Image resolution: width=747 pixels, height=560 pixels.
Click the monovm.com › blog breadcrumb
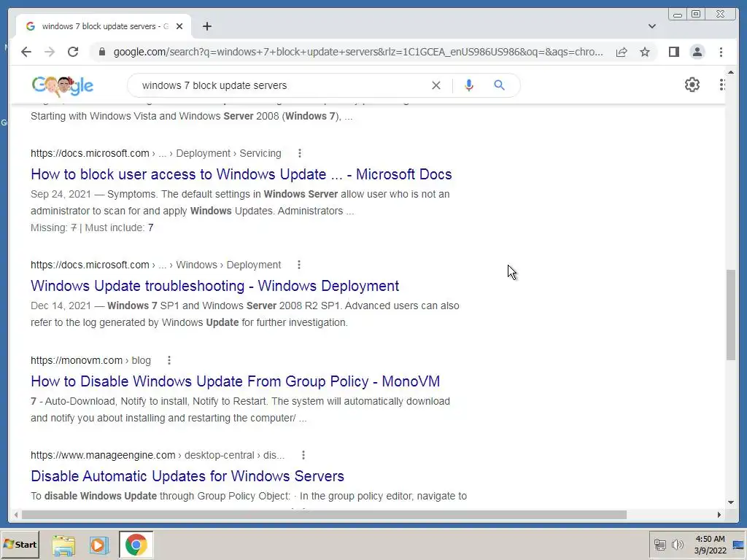coord(90,360)
